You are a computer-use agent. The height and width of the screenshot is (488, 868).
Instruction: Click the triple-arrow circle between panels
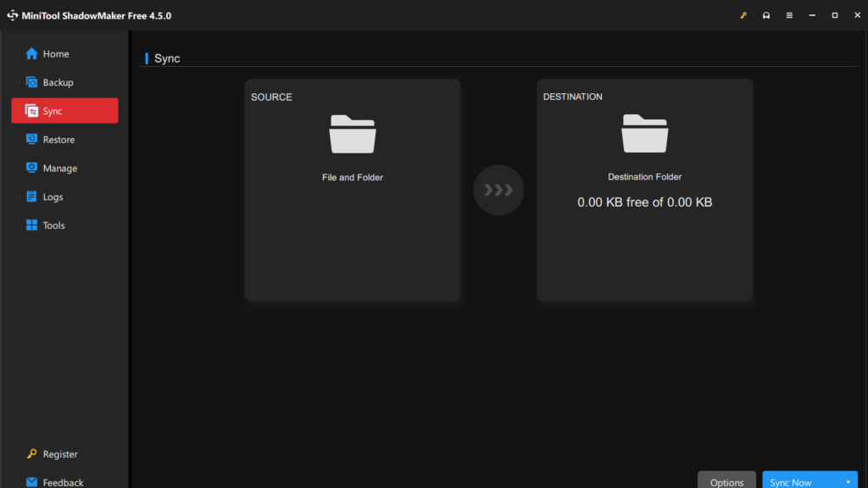[x=498, y=190]
